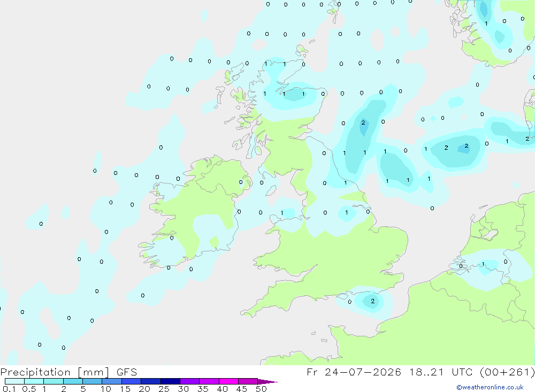Select the 2–5 mm legend color swatch
The height and width of the screenshot is (392, 535).
tap(73, 381)
